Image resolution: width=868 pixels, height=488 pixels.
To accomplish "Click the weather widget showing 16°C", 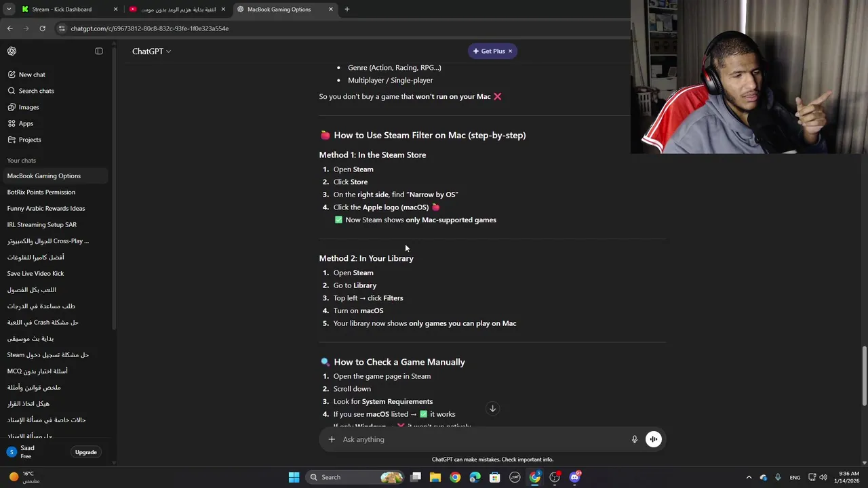I will point(24,477).
